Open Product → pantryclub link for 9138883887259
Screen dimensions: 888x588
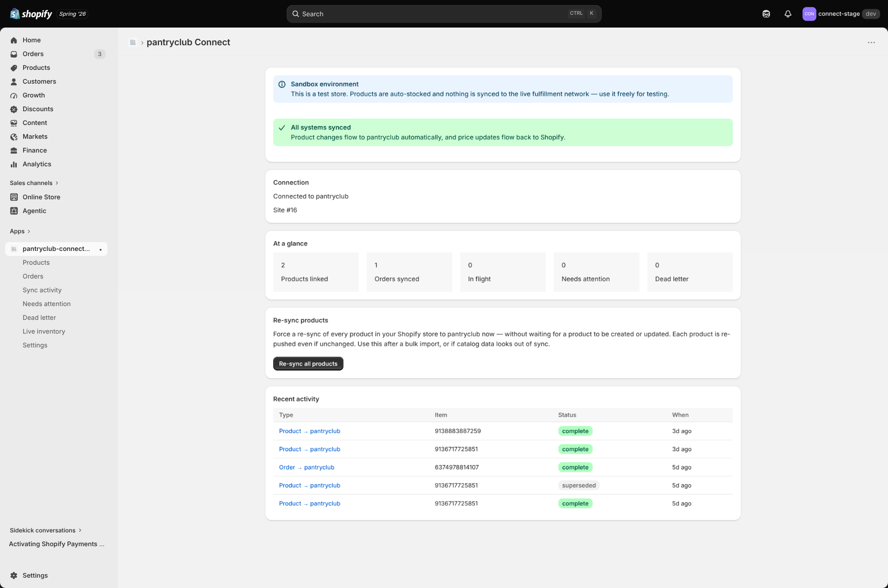tap(310, 431)
